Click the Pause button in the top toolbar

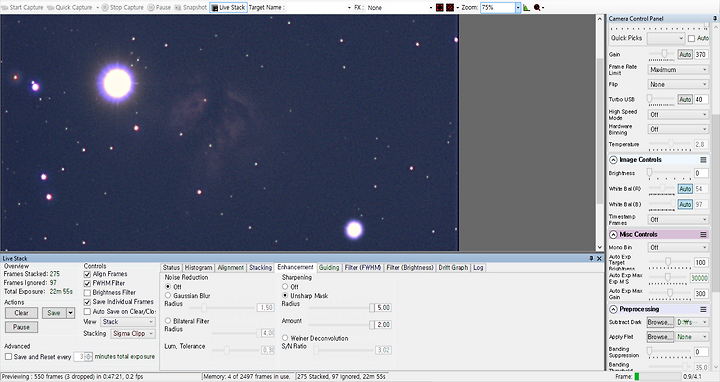click(159, 7)
